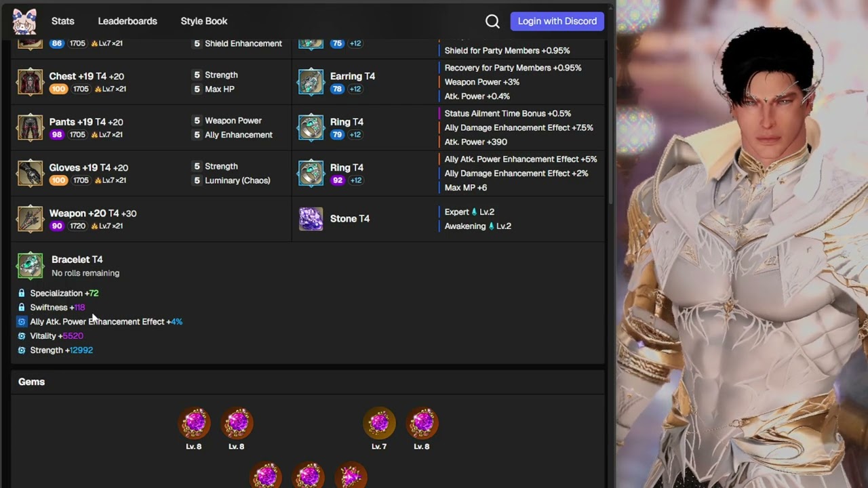Viewport: 868px width, 488px height.
Task: Click the quality 92 badge under Ring
Action: click(337, 180)
